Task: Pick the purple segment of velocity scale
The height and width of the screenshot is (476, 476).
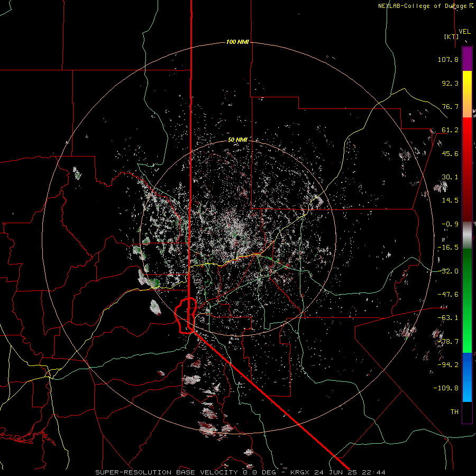Action: pyautogui.click(x=467, y=59)
